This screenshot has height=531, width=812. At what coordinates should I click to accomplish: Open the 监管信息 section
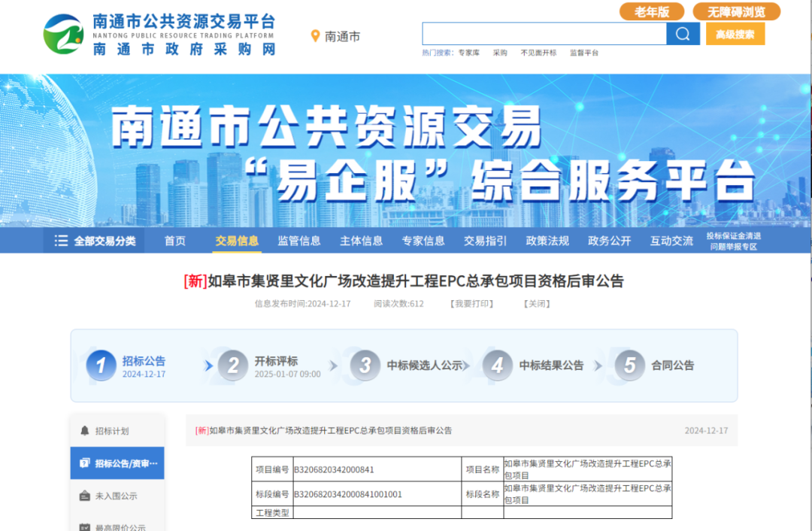coord(299,240)
